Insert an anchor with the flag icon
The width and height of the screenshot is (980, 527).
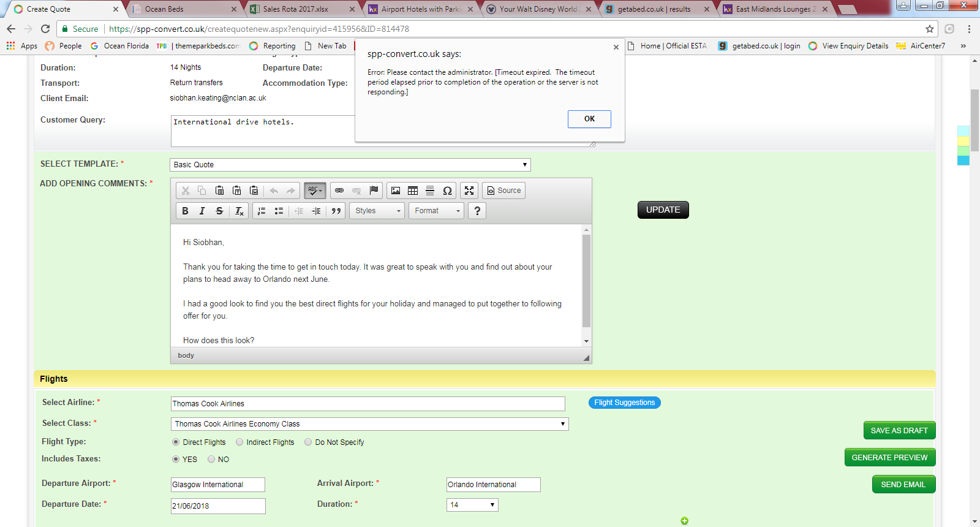click(x=374, y=191)
